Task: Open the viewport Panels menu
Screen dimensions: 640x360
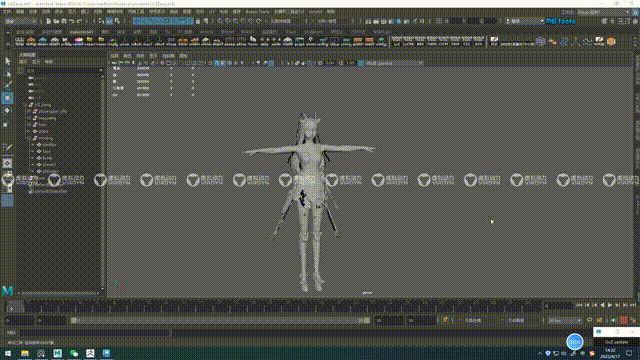Action: point(183,56)
